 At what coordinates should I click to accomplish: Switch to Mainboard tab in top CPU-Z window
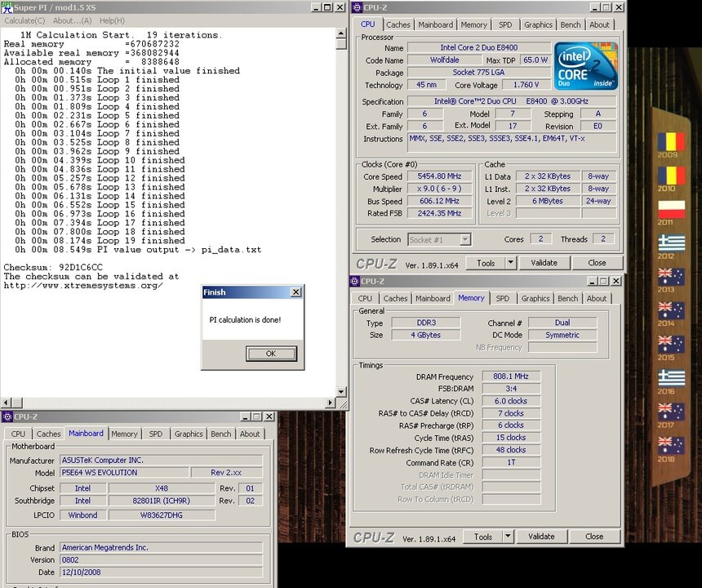436,24
